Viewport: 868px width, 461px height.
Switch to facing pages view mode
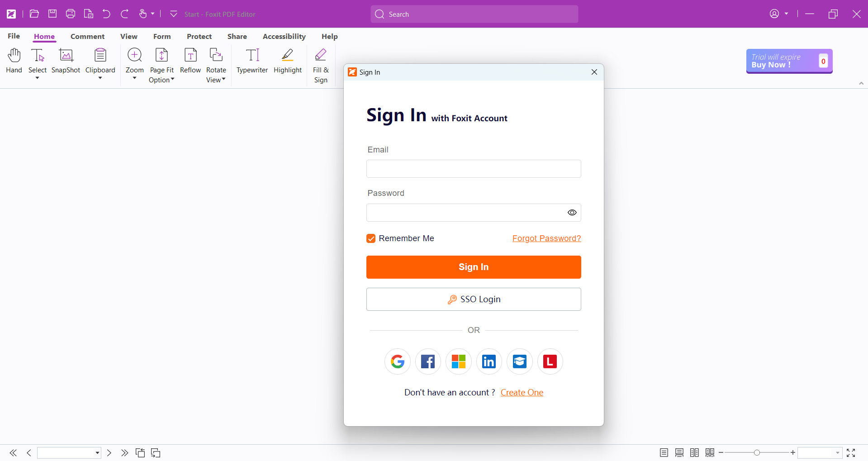695,453
